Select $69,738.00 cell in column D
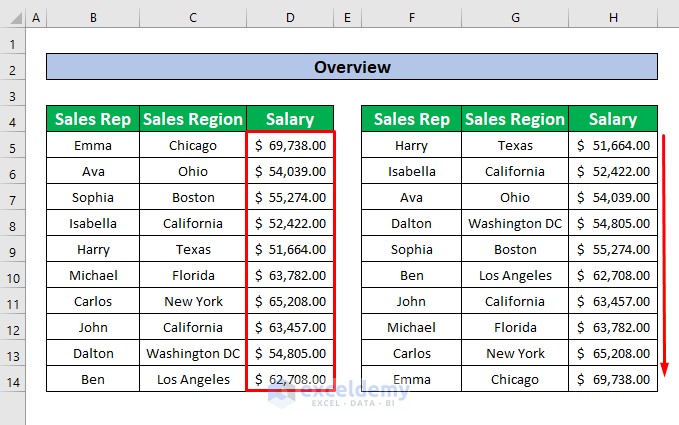 click(x=290, y=145)
